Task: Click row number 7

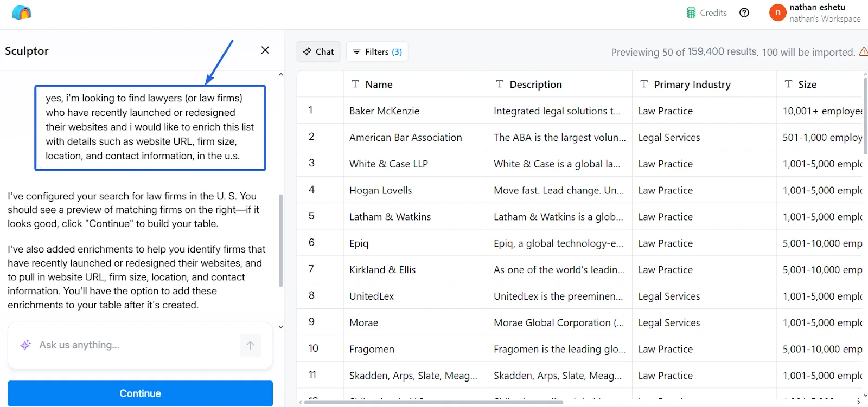Action: (x=311, y=269)
